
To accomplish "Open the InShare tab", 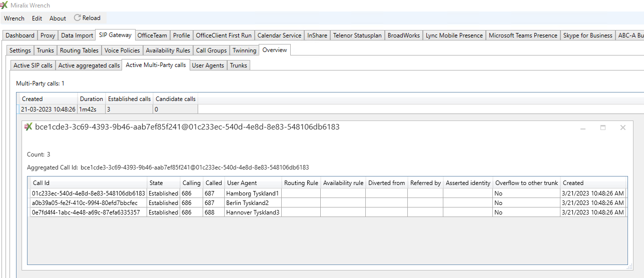I will click(x=317, y=35).
